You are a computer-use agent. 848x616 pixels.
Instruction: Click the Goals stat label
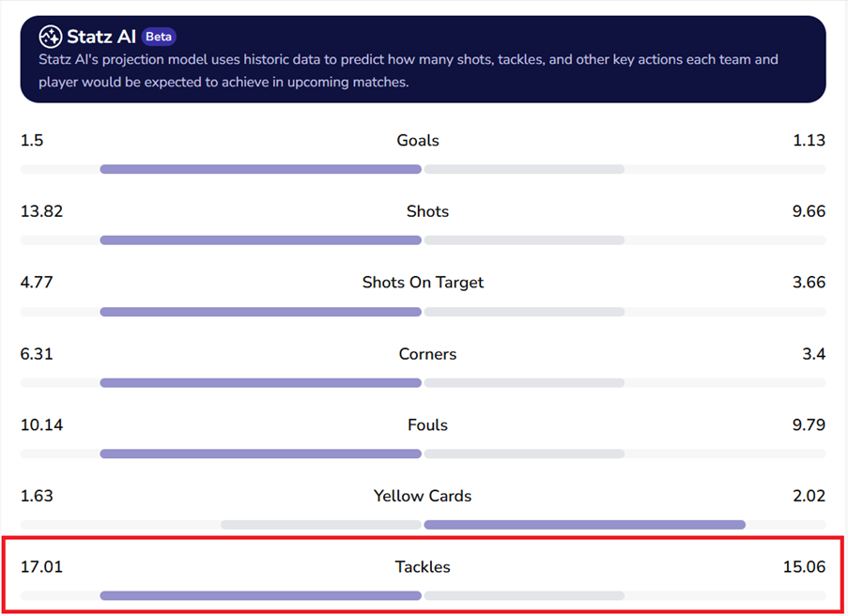418,140
